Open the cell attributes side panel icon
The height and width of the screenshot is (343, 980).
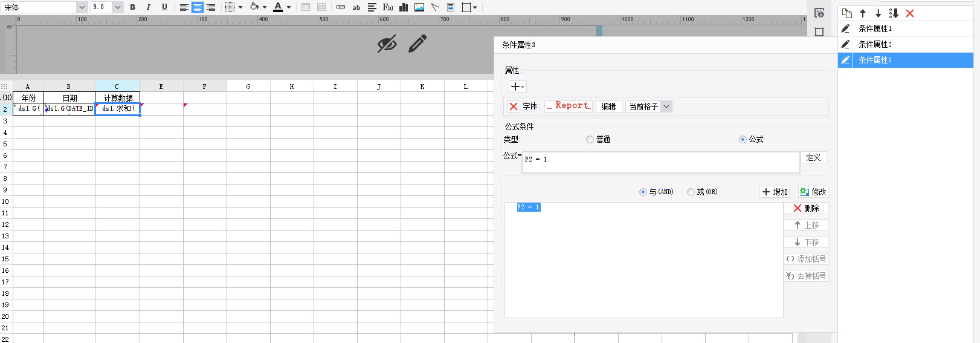click(x=819, y=13)
